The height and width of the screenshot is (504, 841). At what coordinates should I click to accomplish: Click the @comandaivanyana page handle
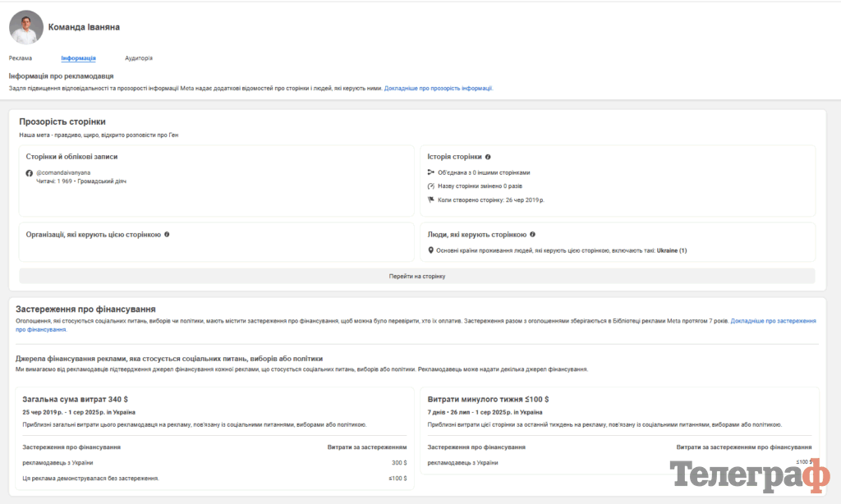coord(63,173)
